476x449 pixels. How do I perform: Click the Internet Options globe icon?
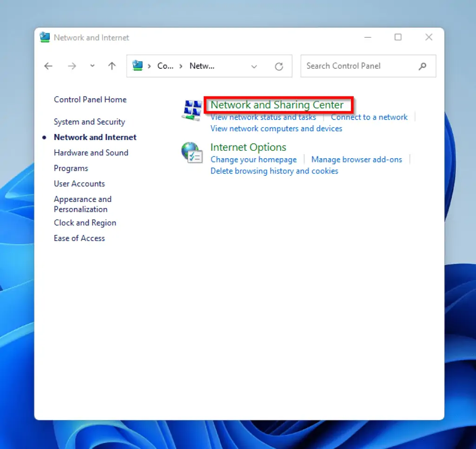(191, 152)
